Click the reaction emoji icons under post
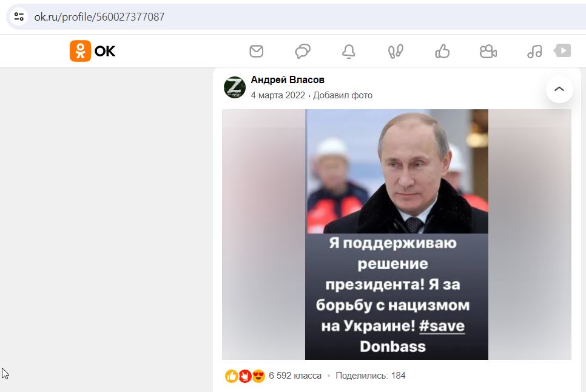Screen dimensions: 586x392 tap(245, 376)
